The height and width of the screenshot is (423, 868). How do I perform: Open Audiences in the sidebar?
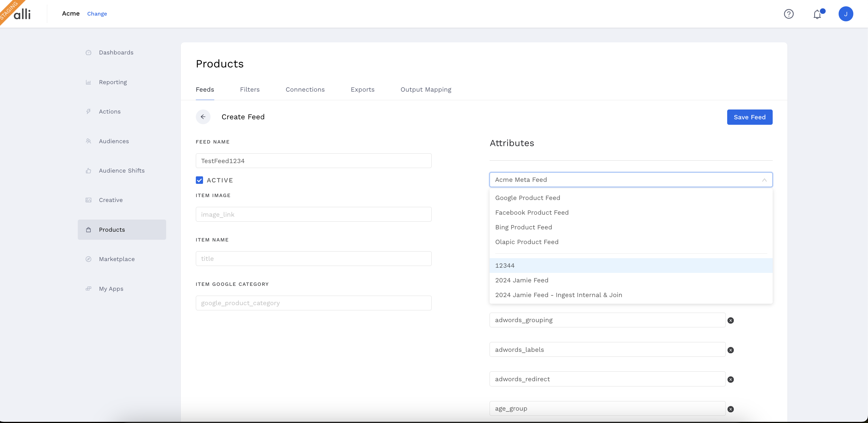point(122,141)
